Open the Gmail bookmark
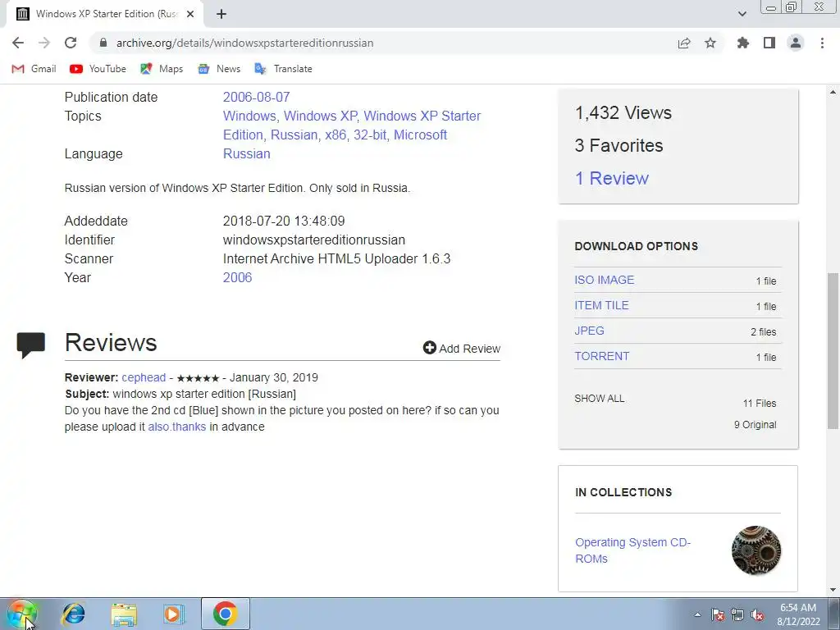 34,69
